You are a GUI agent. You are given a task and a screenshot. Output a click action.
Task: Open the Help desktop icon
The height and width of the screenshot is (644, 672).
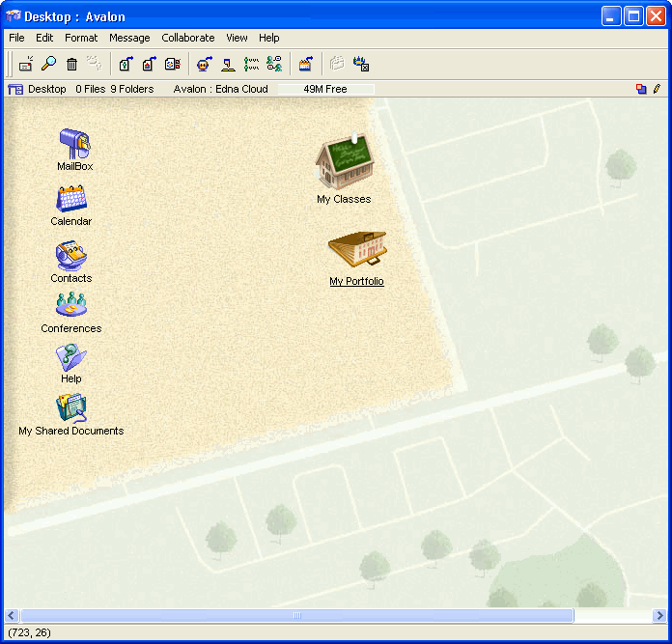coord(71,357)
